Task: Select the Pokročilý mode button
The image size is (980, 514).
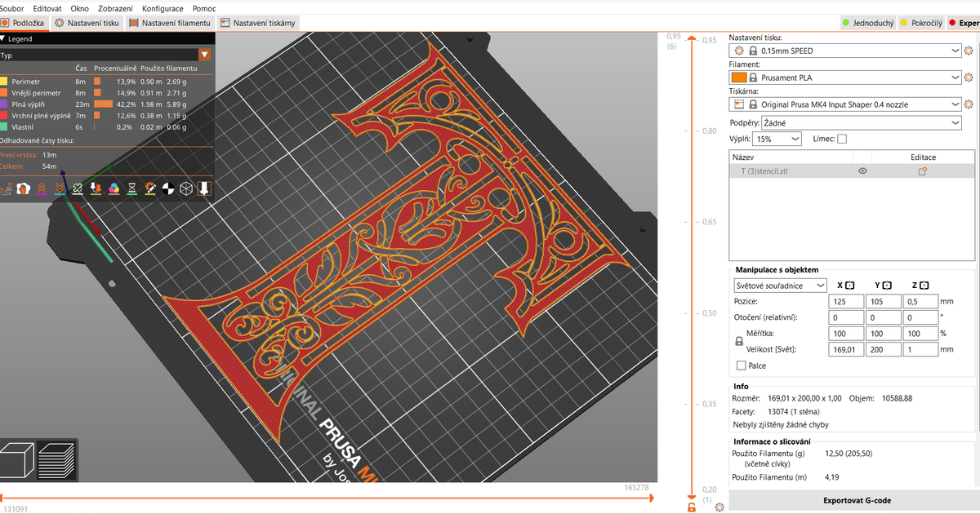Action: 921,23
